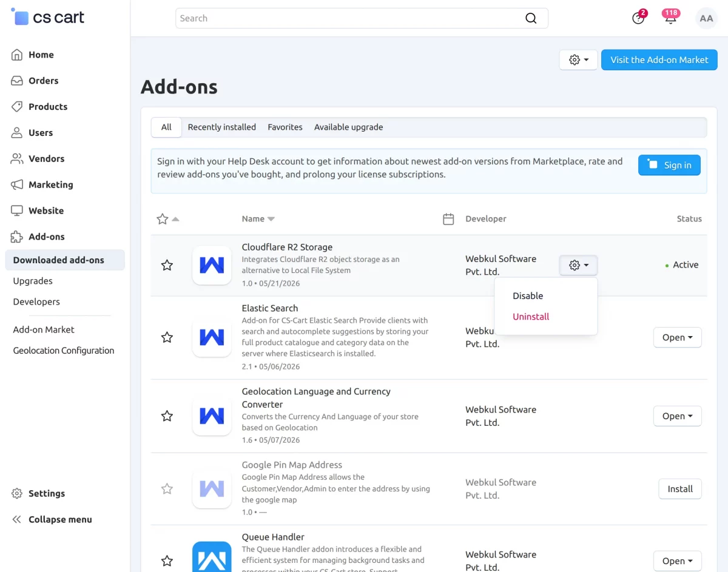The image size is (728, 572).
Task: Click the Marketing megaphone icon
Action: coord(17,185)
